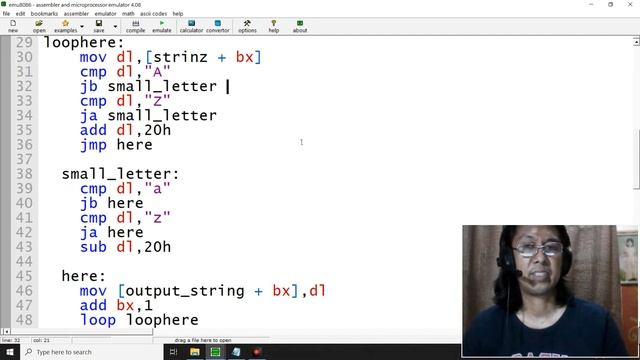640x360 pixels.
Task: Open the assembler menu
Action: pos(76,13)
